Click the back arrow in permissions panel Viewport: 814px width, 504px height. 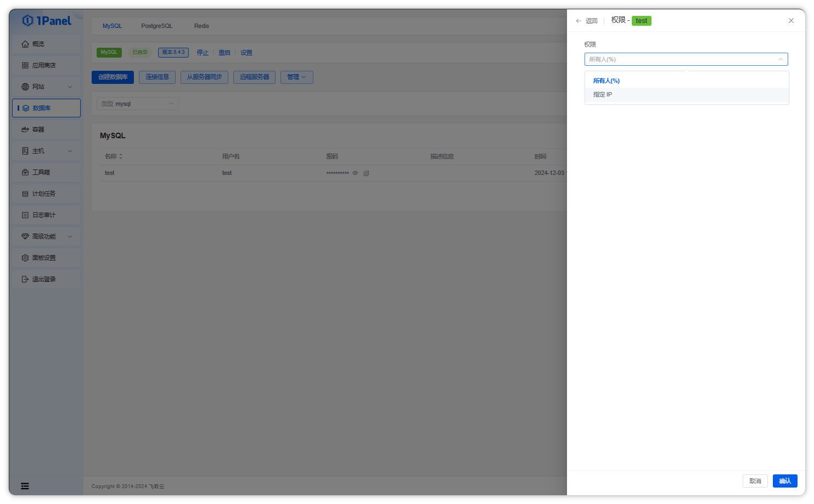pos(579,21)
